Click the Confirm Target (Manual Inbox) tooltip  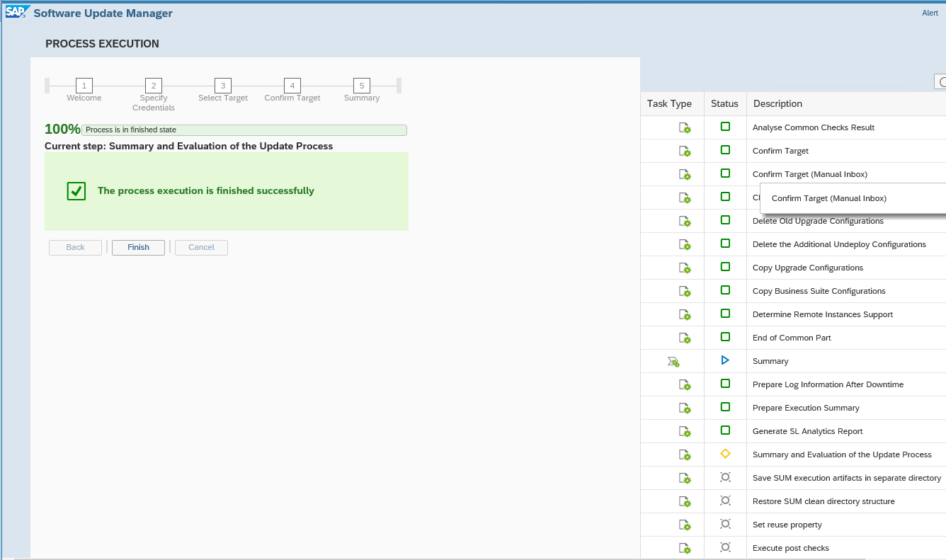[x=853, y=198]
